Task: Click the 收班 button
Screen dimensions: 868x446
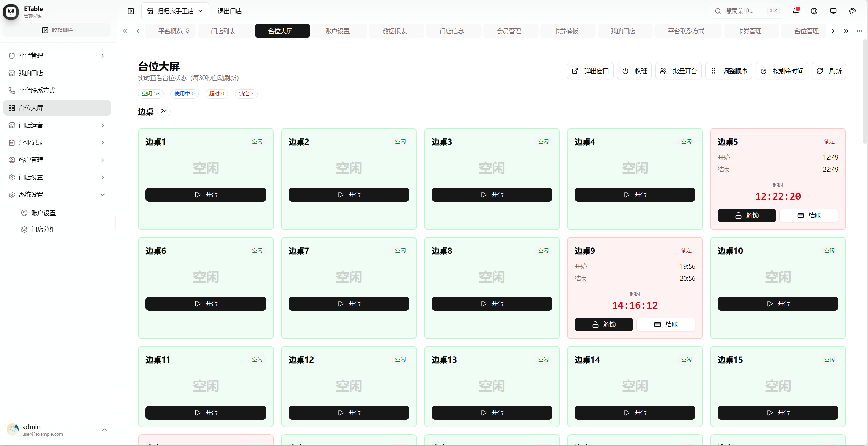Action: [x=634, y=71]
